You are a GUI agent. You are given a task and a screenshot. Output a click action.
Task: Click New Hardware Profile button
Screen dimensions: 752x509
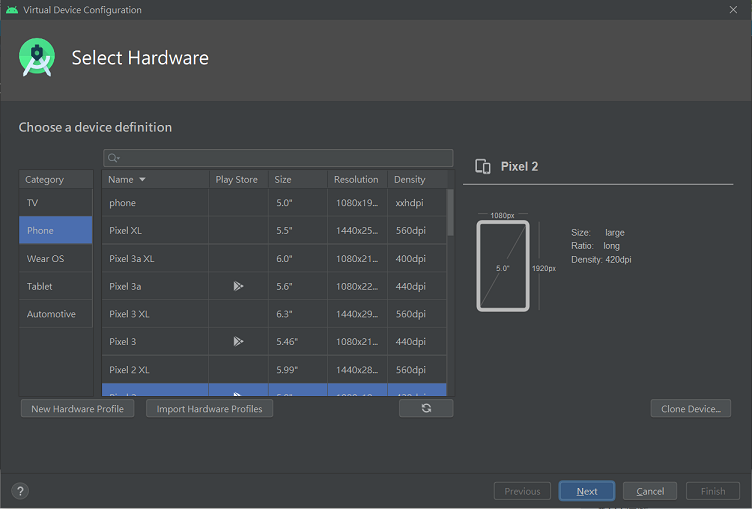click(x=77, y=409)
